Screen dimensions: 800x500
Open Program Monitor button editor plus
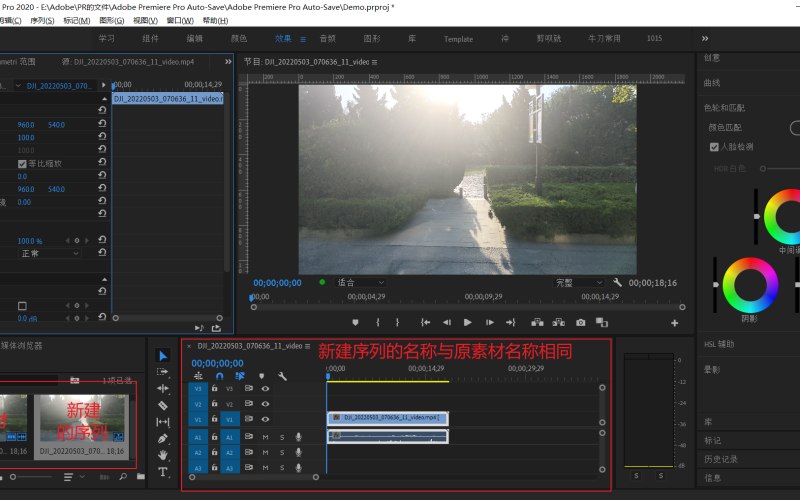674,323
